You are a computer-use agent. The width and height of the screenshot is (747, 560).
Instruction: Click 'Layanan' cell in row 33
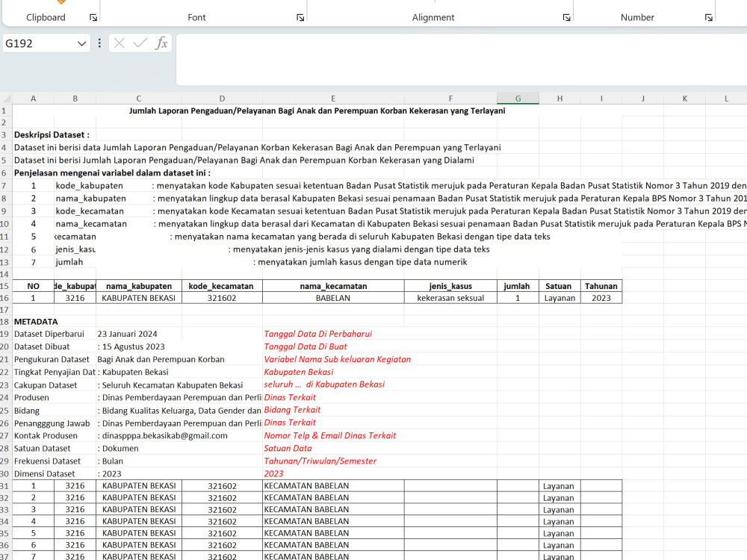pos(558,510)
